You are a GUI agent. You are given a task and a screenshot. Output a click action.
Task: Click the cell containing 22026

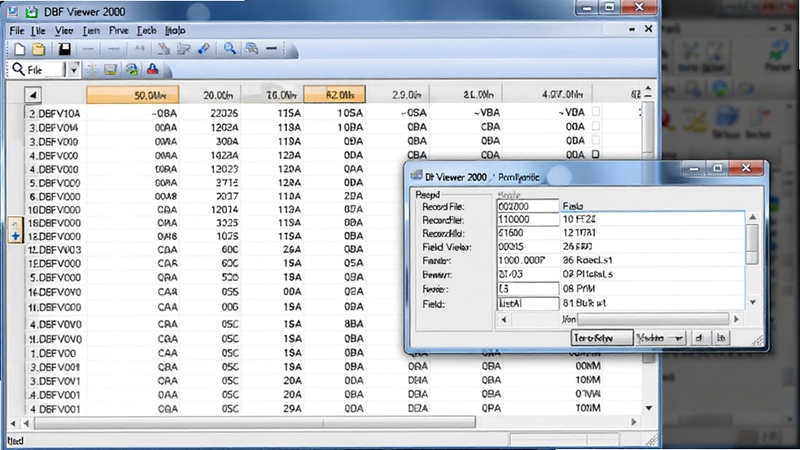pyautogui.click(x=224, y=113)
